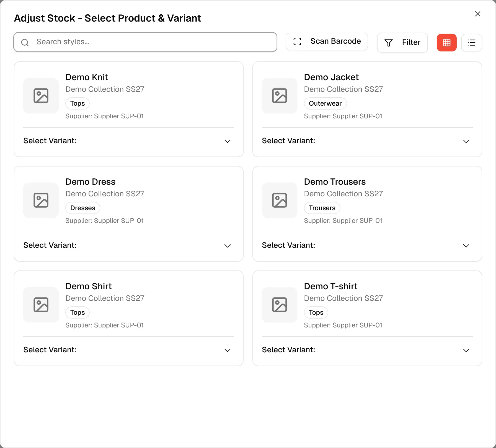Click Demo Jacket image placeholder
The height and width of the screenshot is (448, 496).
click(280, 96)
